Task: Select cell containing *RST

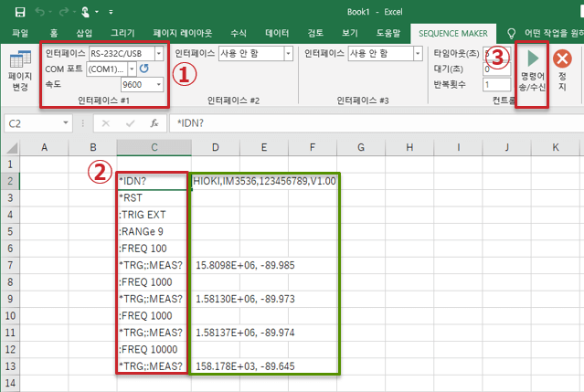Action: [x=154, y=198]
